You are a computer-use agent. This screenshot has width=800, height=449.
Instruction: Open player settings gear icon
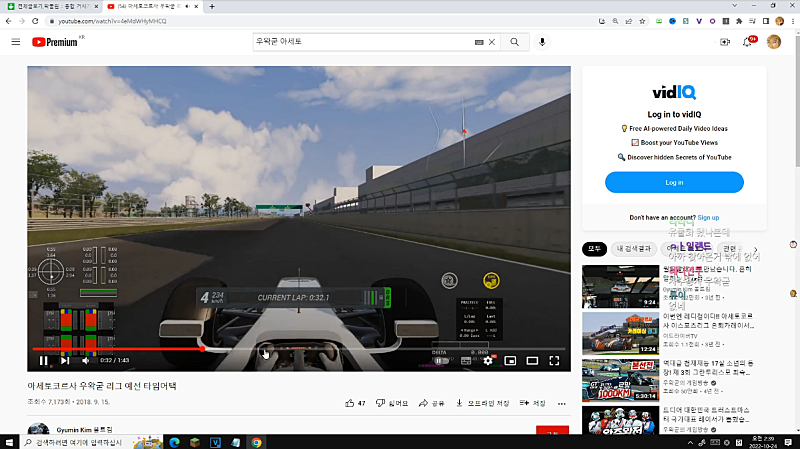point(488,361)
